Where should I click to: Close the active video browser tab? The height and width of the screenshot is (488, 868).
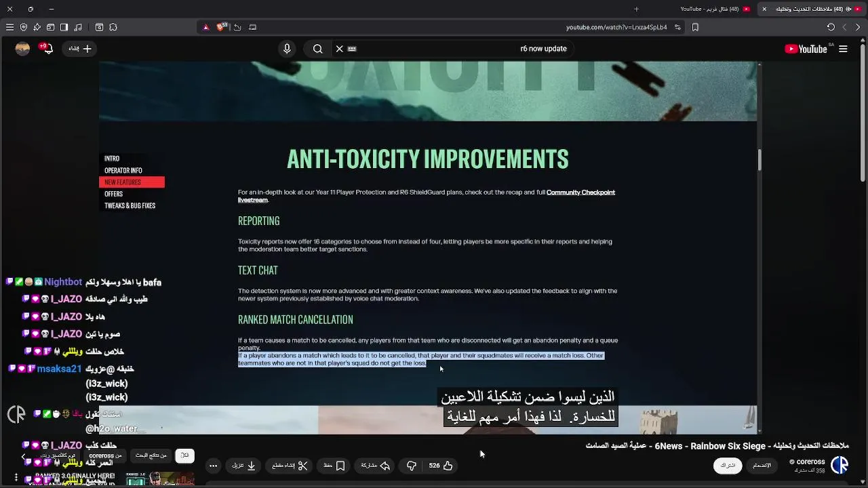(764, 9)
